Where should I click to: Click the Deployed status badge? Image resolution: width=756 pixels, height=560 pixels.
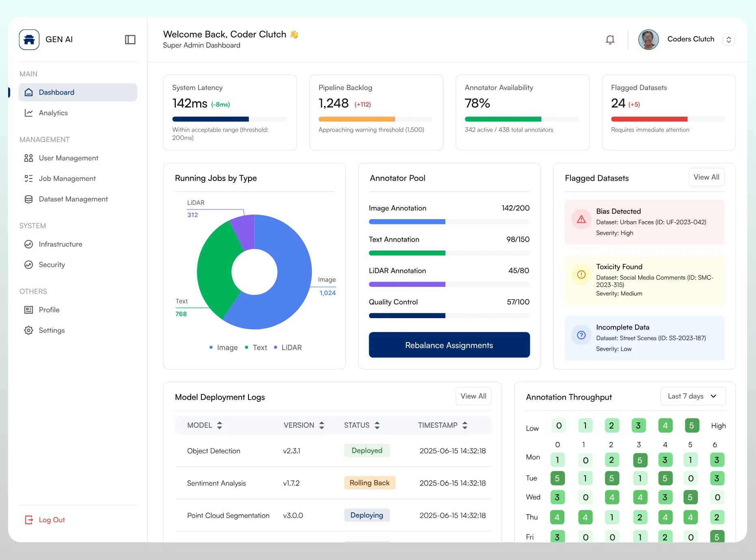tap(367, 450)
